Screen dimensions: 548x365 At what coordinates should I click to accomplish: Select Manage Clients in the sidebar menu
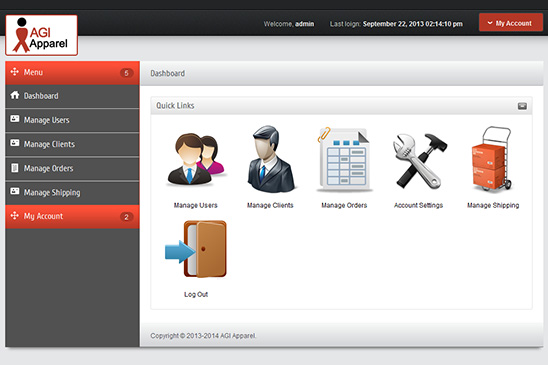(x=72, y=144)
